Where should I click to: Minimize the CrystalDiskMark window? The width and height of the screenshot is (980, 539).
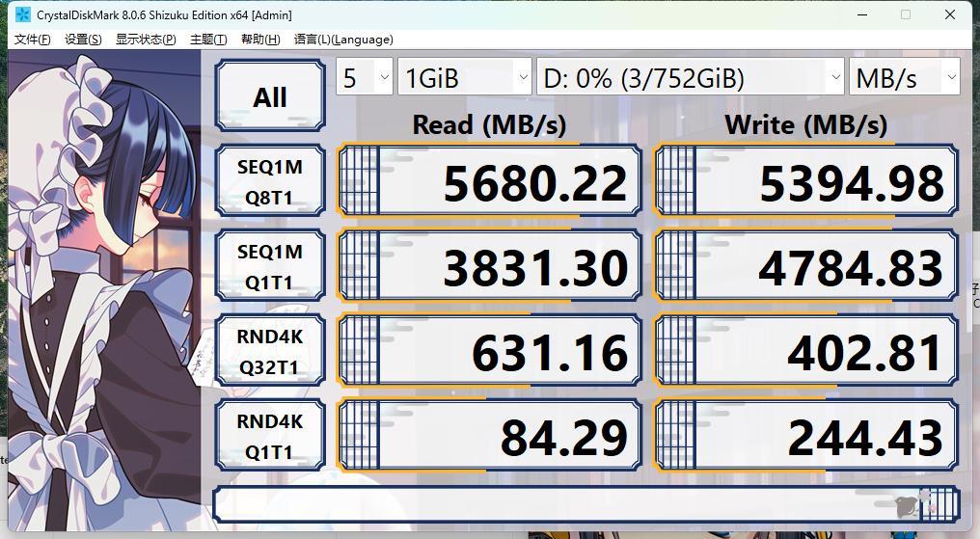862,14
